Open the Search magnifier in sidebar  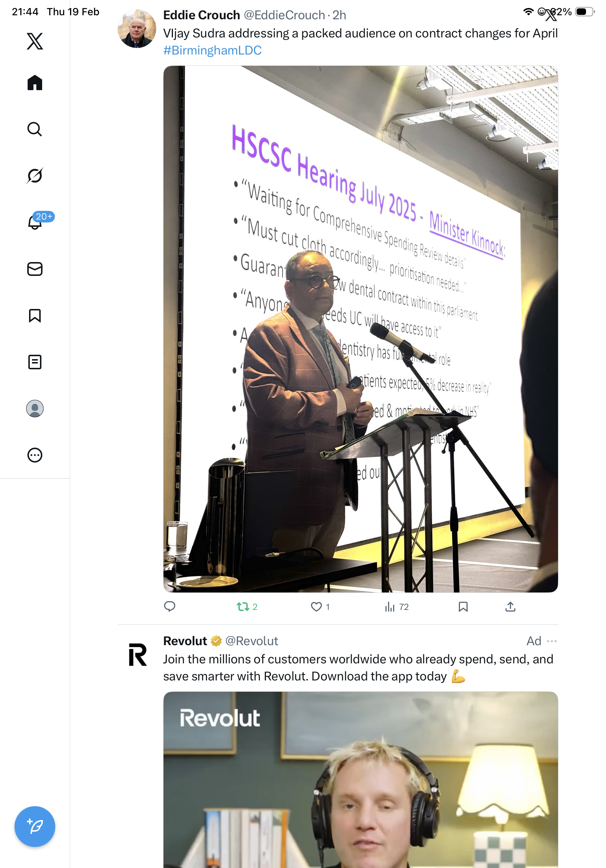click(35, 129)
